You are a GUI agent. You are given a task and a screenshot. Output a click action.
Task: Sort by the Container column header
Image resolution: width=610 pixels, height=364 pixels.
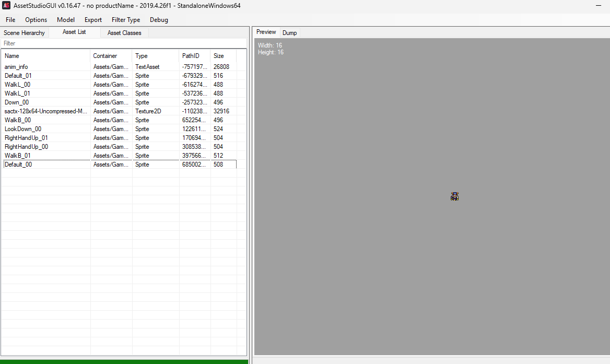coord(111,56)
